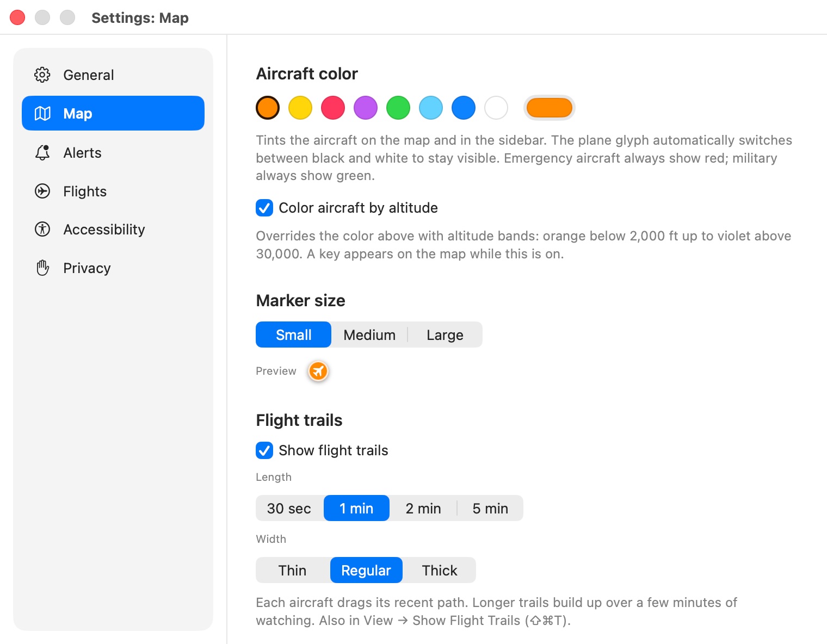The image size is (827, 644).
Task: Click the Flights airplane icon
Action: pos(42,191)
